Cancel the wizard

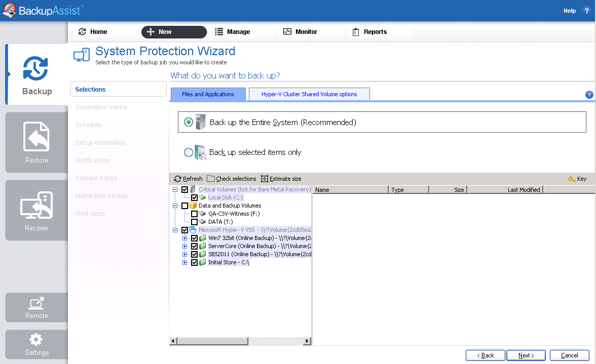(x=570, y=355)
